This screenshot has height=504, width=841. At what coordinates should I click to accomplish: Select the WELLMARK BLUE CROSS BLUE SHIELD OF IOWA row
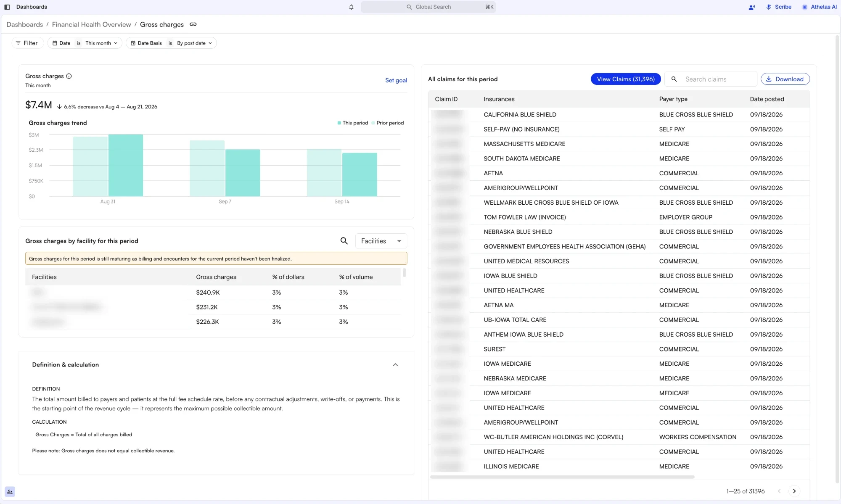619,203
